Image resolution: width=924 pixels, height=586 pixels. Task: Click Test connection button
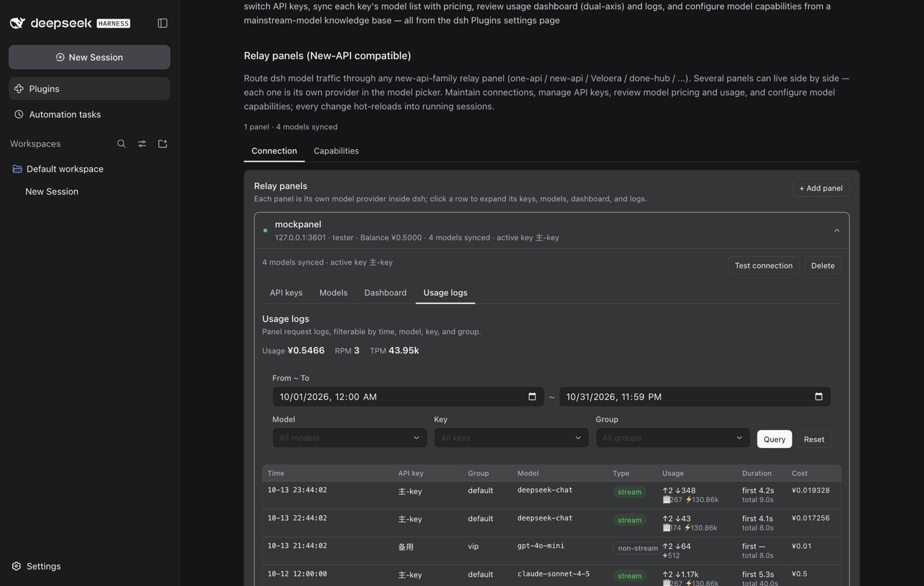point(764,266)
